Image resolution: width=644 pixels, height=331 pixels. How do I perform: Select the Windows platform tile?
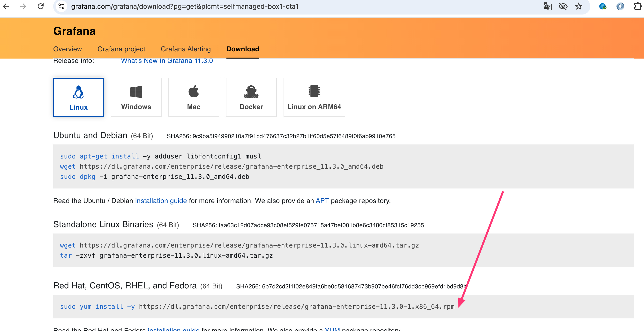pyautogui.click(x=136, y=97)
